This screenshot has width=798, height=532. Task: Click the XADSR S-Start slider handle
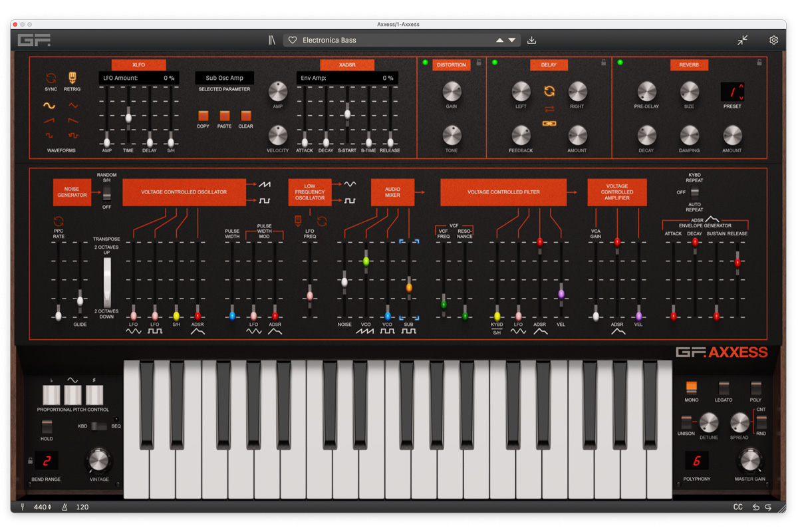[347, 114]
